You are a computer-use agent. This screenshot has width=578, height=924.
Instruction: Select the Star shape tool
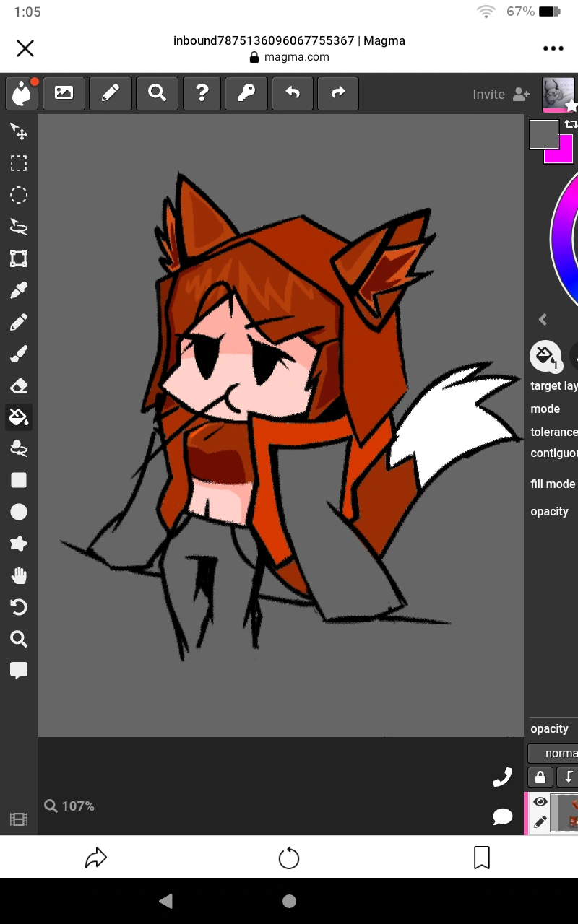click(19, 544)
